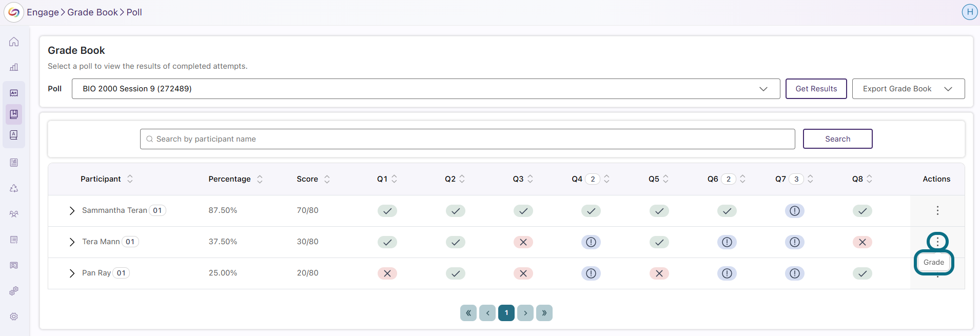The width and height of the screenshot is (980, 336).
Task: Open the Poll selection dropdown
Action: click(426, 89)
